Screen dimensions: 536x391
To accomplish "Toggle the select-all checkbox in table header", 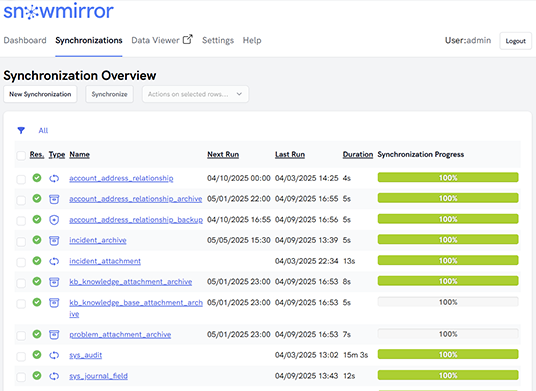I will tap(21, 156).
